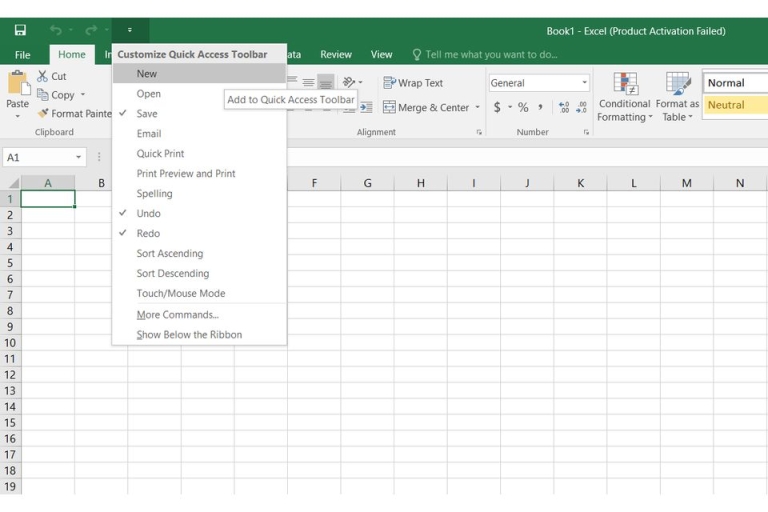Select column header G
768x512 pixels.
[367, 183]
